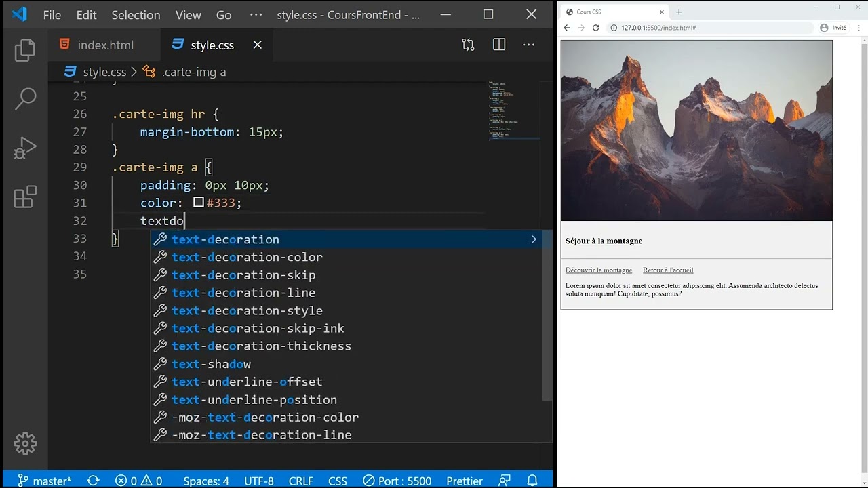Open the Manage gear in the activity bar
Screen dimensions: 868x488
25,443
